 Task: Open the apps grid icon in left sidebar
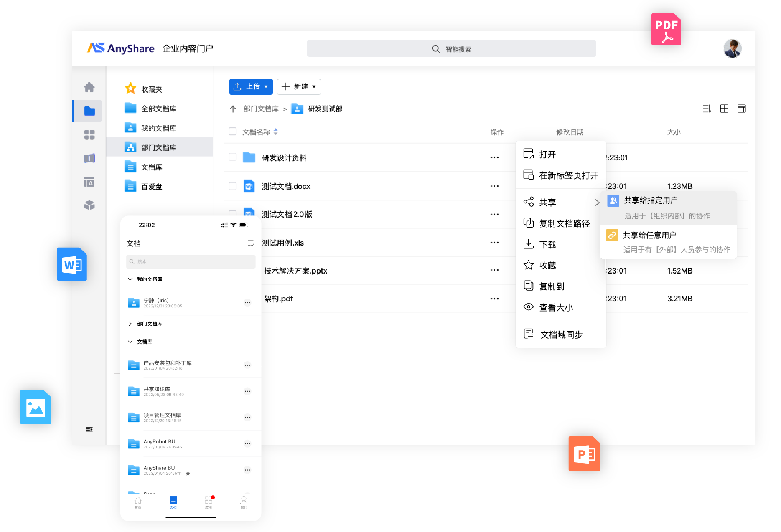coord(89,134)
